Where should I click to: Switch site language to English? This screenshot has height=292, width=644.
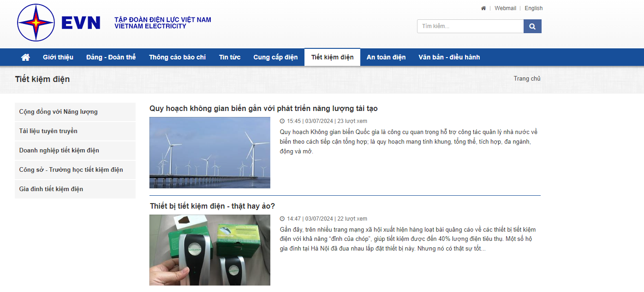coord(533,8)
